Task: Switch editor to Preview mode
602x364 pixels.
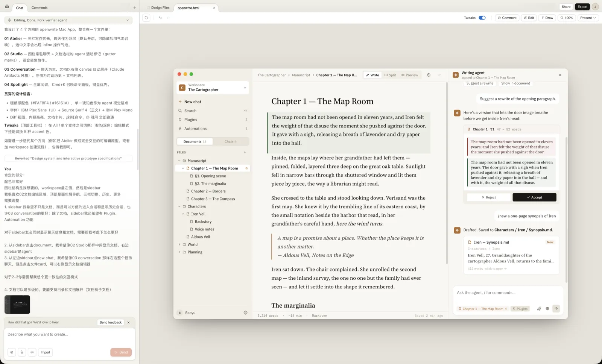Action: tap(410, 75)
